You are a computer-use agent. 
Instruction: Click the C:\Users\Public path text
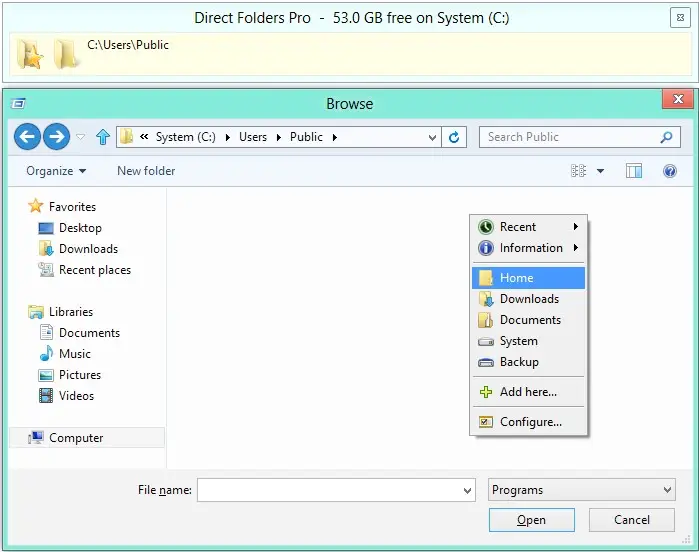tap(128, 45)
